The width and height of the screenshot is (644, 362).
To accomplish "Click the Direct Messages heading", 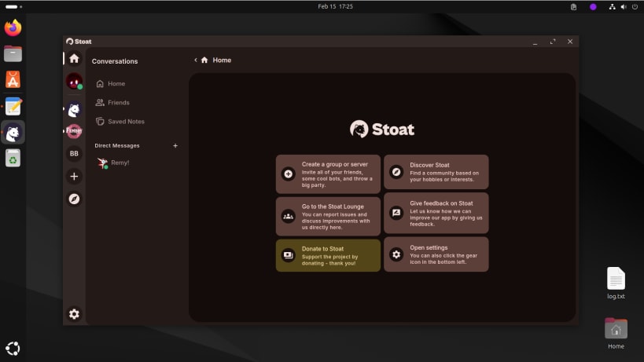I will click(x=117, y=145).
